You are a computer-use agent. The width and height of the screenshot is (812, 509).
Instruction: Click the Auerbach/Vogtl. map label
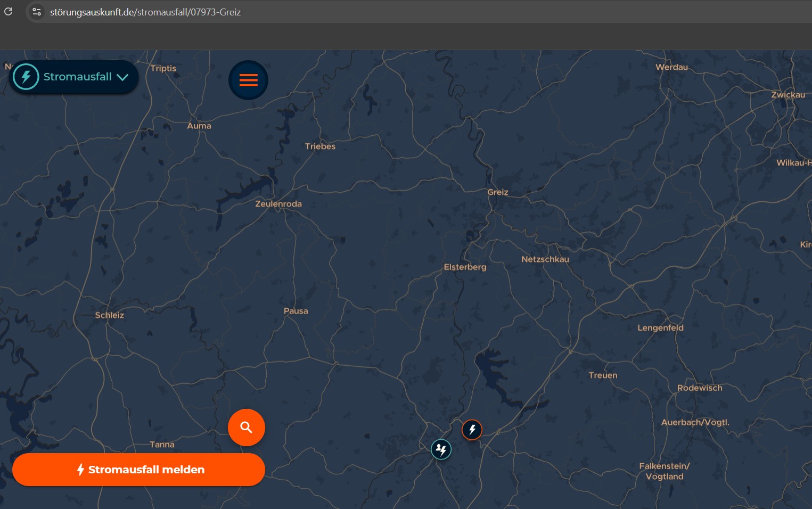695,422
